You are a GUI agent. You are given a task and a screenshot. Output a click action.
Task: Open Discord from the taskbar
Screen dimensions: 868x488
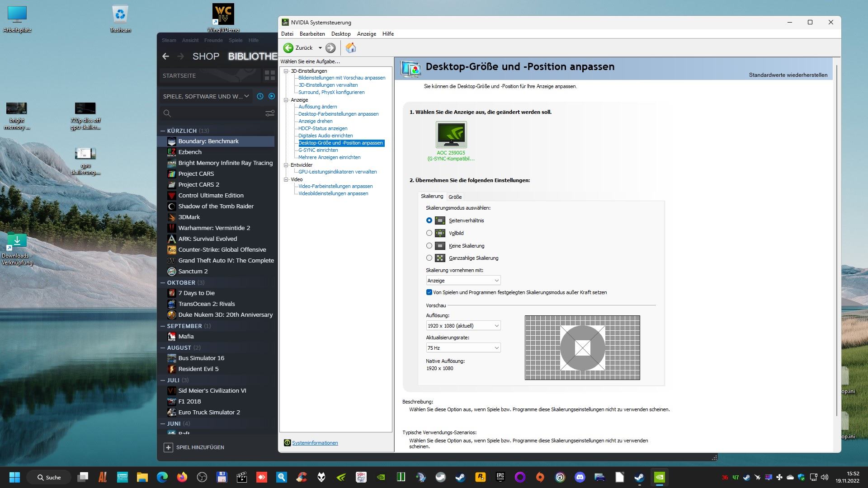(x=580, y=477)
